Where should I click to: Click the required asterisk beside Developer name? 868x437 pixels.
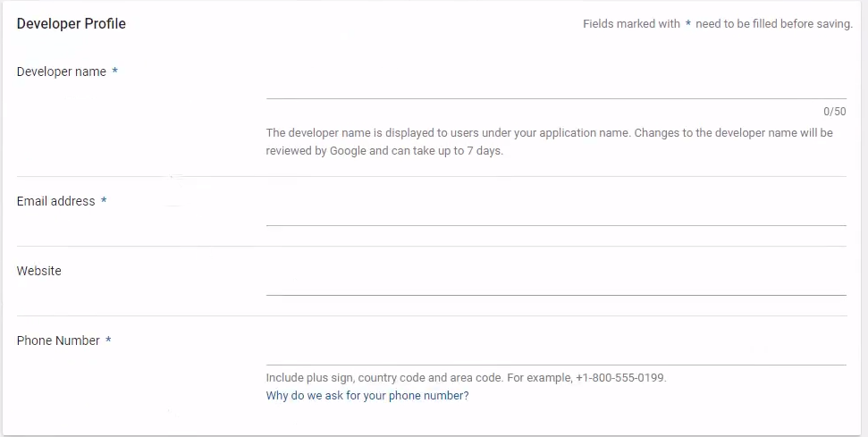click(x=115, y=72)
